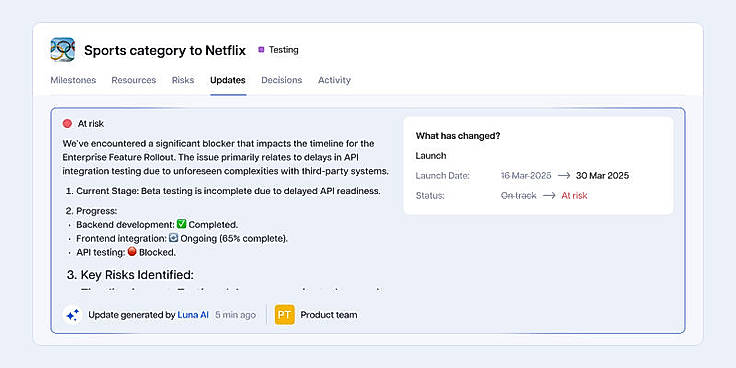
Task: Click the arrow between On track and At risk
Action: tap(549, 196)
